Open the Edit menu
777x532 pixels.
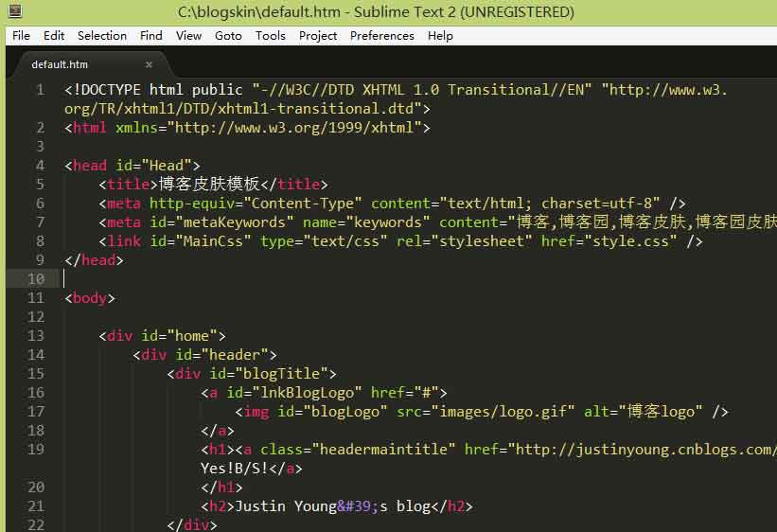(54, 36)
